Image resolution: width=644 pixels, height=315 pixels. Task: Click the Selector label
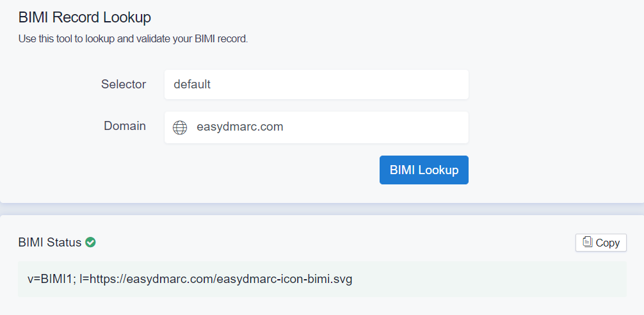[x=124, y=84]
